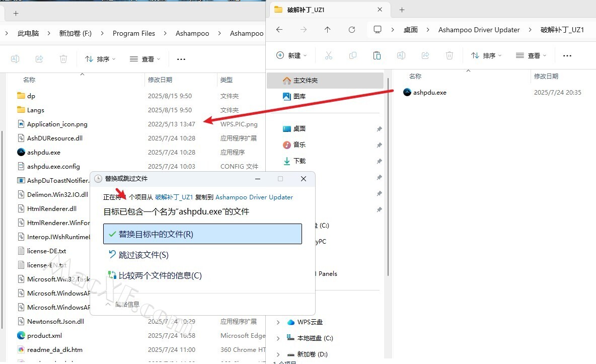Sort by 类型 column in left window
The image size is (596, 364).
(227, 80)
